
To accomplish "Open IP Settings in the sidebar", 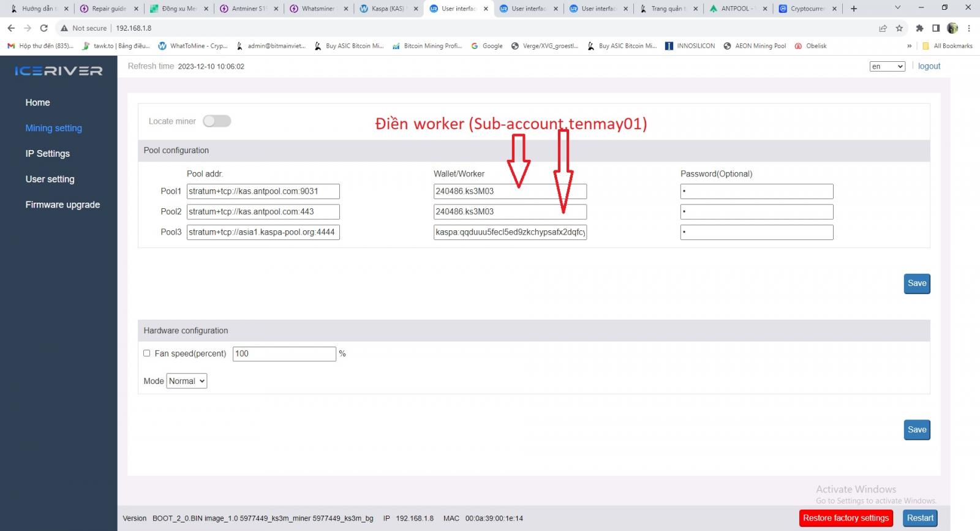I will 48,154.
